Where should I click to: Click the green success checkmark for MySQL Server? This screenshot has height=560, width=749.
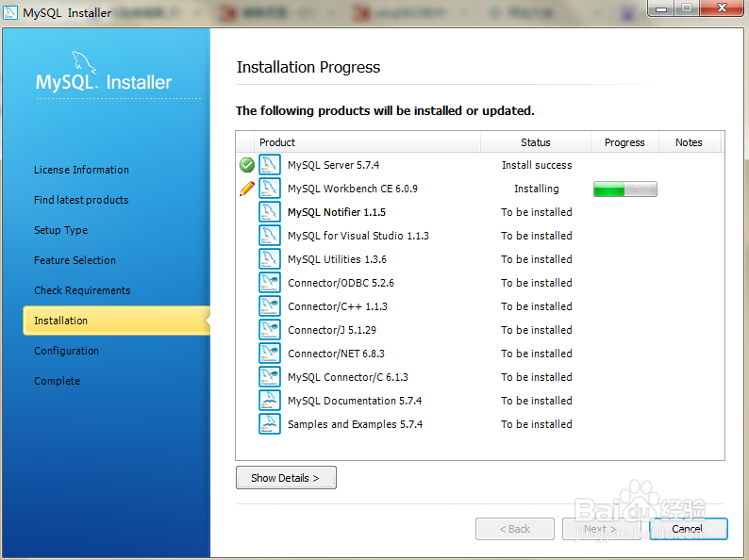(247, 165)
